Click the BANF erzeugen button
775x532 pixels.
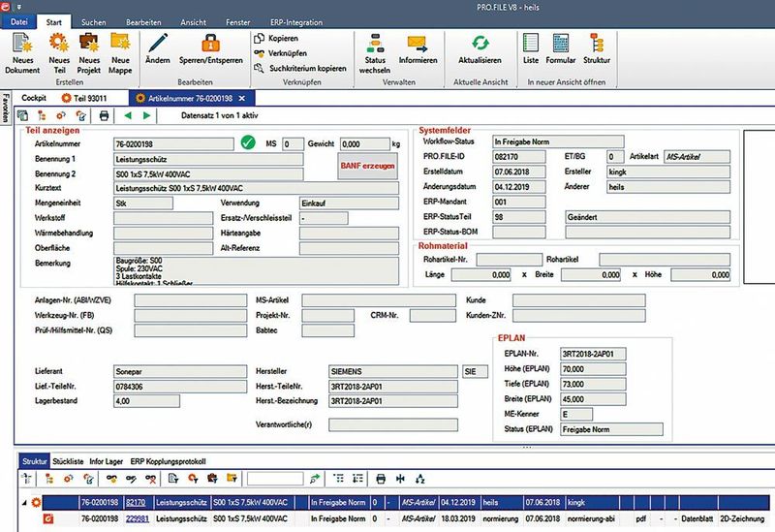coord(367,166)
